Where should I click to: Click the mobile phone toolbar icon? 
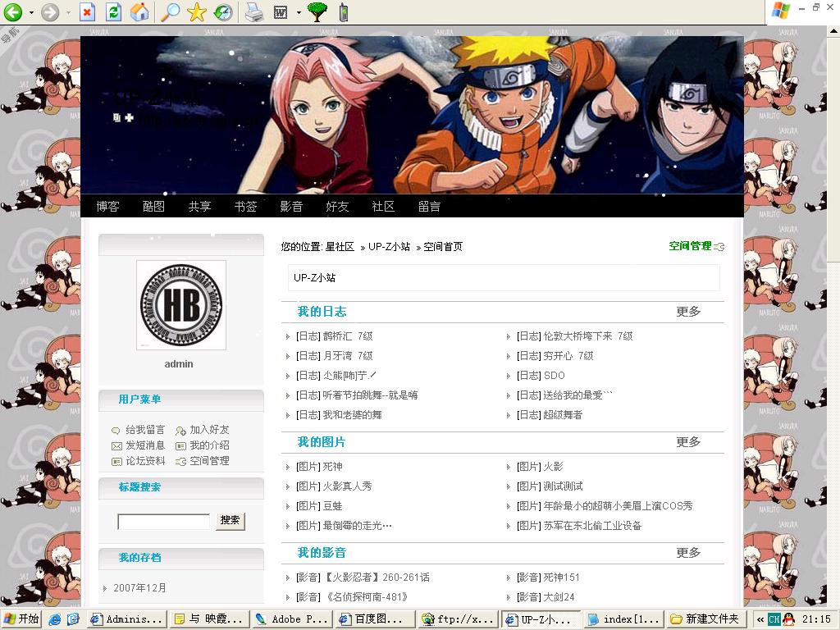click(344, 11)
